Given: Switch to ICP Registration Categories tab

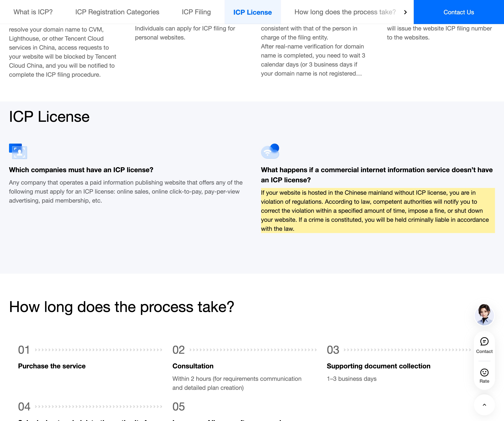Looking at the screenshot, I should click(x=117, y=12).
